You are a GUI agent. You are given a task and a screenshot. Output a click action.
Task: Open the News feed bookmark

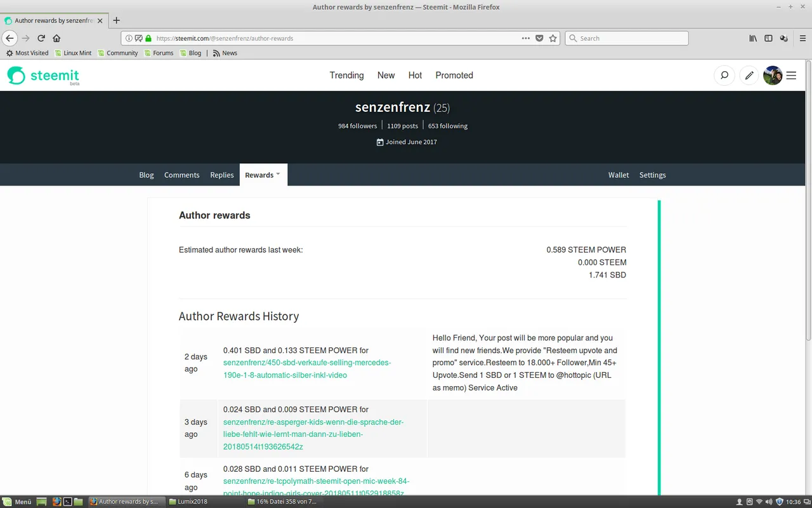tap(225, 53)
